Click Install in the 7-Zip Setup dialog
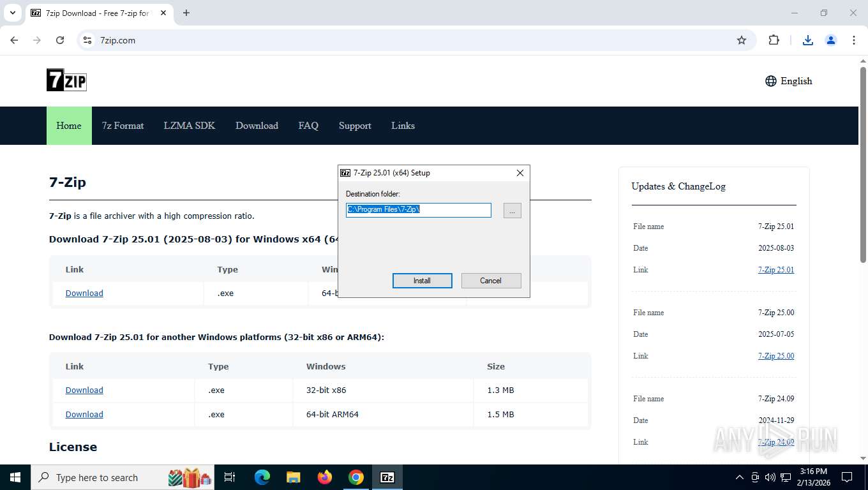The image size is (868, 490). [422, 281]
